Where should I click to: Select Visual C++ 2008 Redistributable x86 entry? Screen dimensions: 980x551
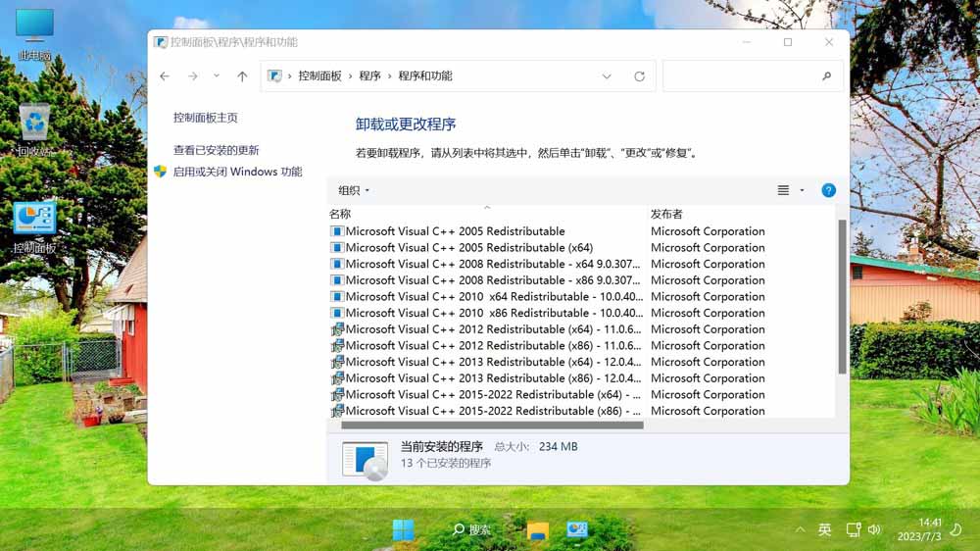[486, 280]
